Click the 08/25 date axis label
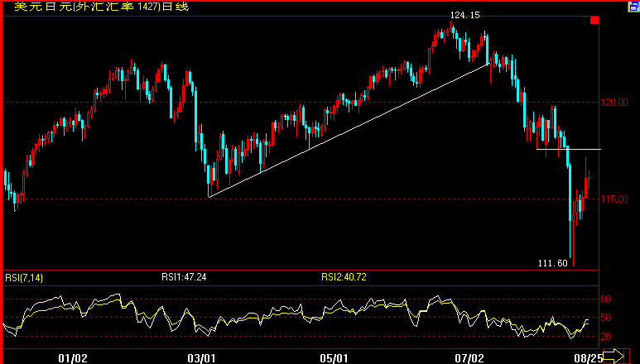 tap(588, 358)
